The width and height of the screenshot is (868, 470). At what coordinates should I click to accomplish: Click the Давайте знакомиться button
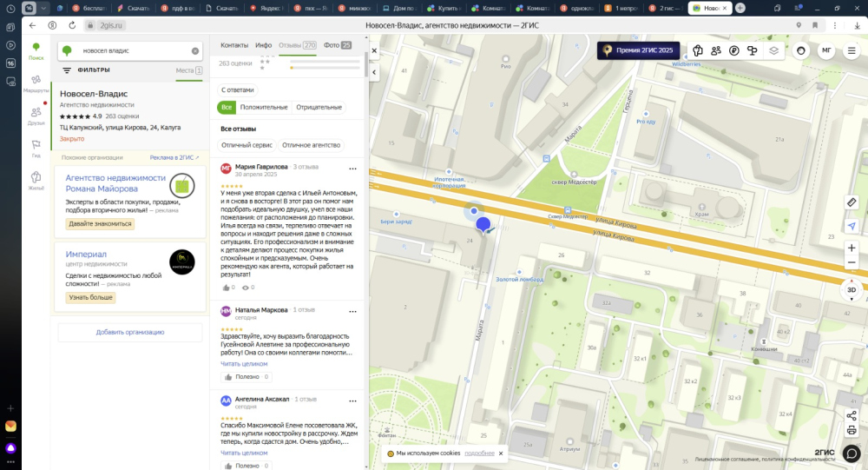100,224
